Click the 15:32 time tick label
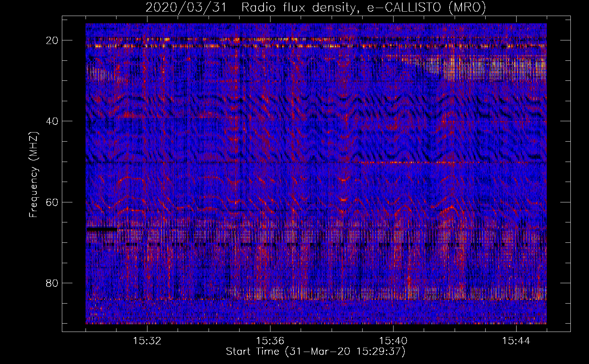 click(x=147, y=341)
